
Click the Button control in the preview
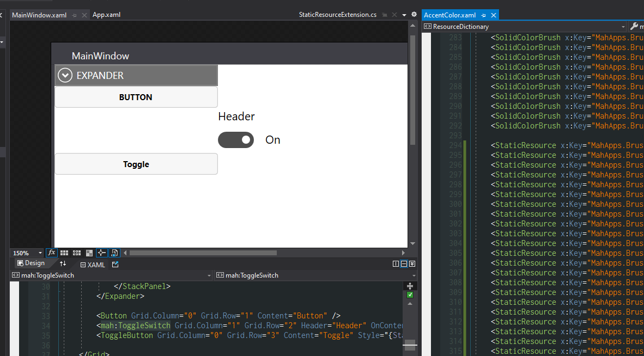pos(136,97)
